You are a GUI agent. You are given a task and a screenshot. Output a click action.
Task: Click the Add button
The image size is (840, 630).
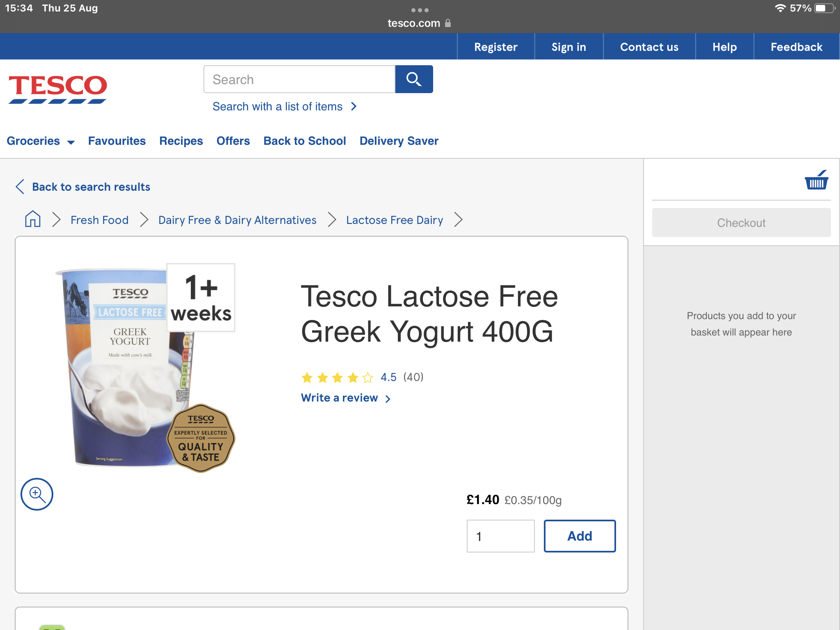pos(579,536)
